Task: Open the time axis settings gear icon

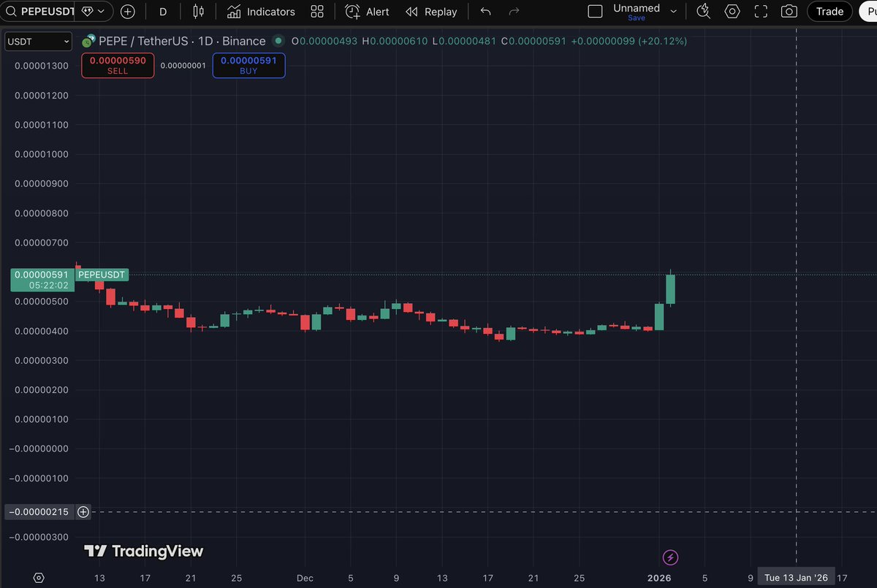Action: click(x=39, y=578)
